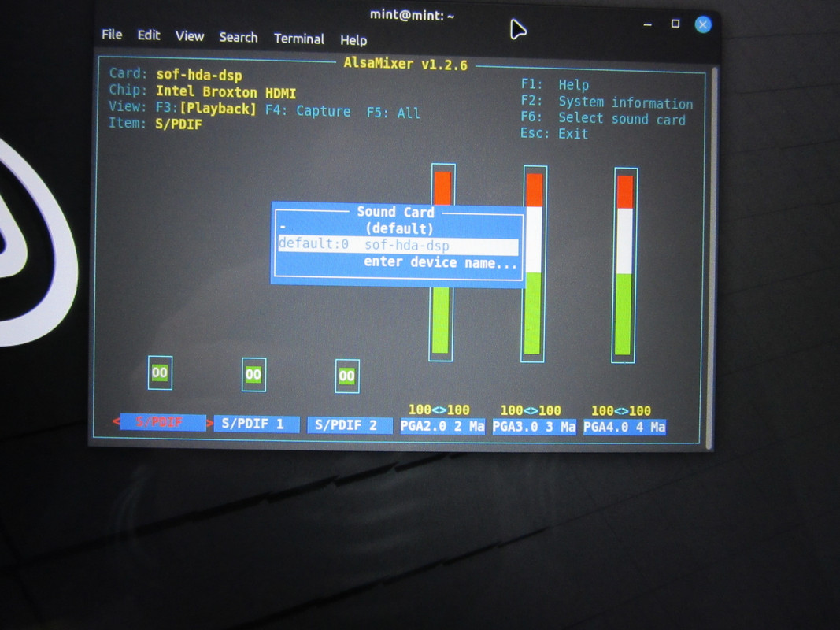Click the Esc Exit shortcut text

[x=554, y=133]
